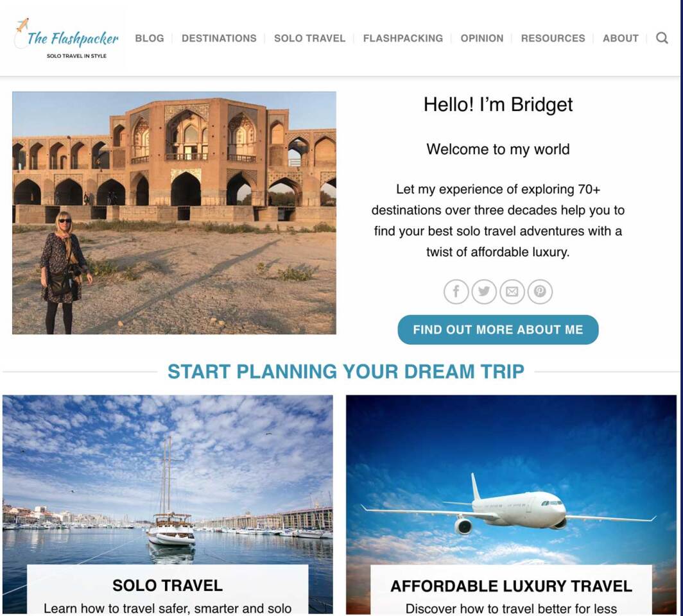
Task: Click Start Planning Your Dream Trip heading
Action: pyautogui.click(x=346, y=372)
